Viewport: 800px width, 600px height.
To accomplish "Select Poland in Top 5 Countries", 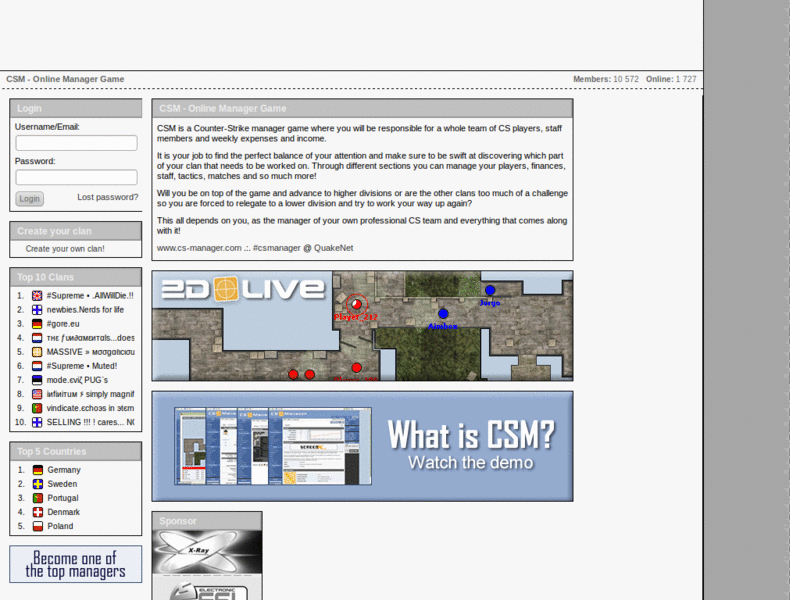I will point(60,526).
